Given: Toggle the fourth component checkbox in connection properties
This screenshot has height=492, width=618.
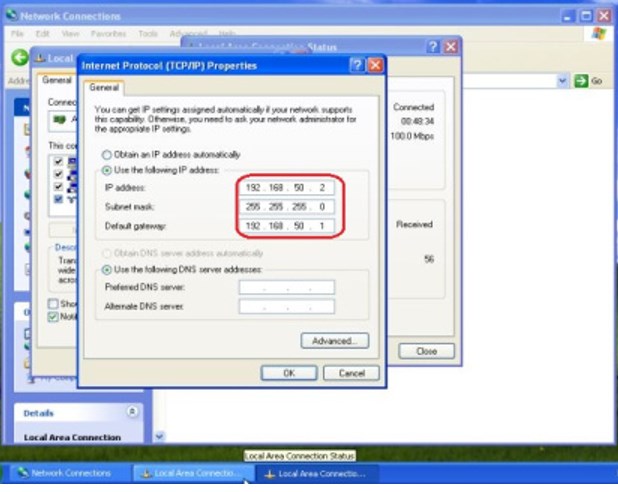Looking at the screenshot, I should tap(58, 199).
